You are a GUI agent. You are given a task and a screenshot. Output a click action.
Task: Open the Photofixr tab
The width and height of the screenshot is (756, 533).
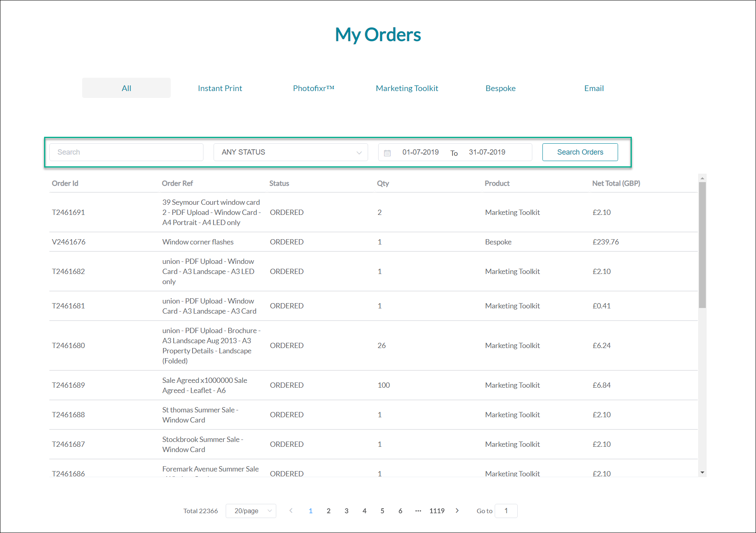coord(313,88)
